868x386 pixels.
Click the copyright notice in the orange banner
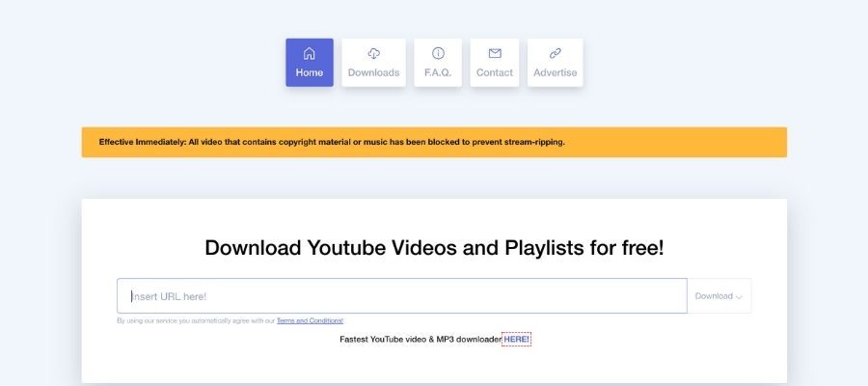point(332,142)
